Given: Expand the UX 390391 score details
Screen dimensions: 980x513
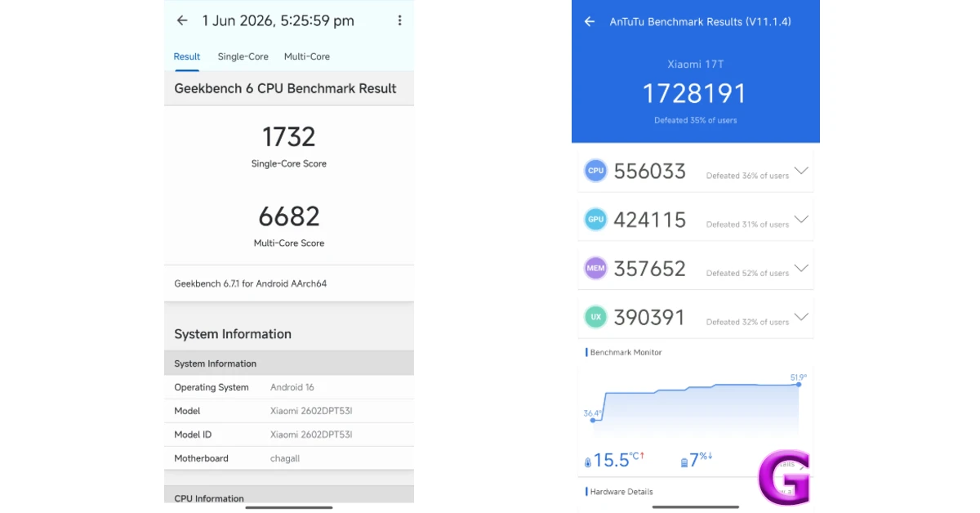Looking at the screenshot, I should (x=801, y=317).
